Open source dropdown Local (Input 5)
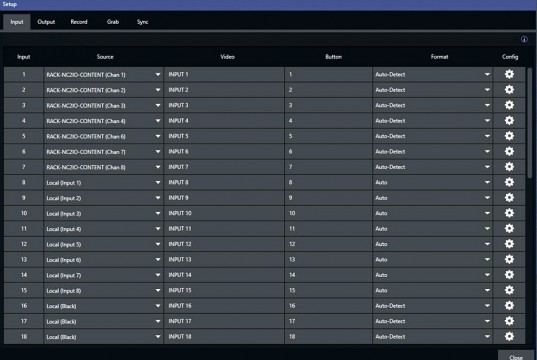 (x=103, y=244)
